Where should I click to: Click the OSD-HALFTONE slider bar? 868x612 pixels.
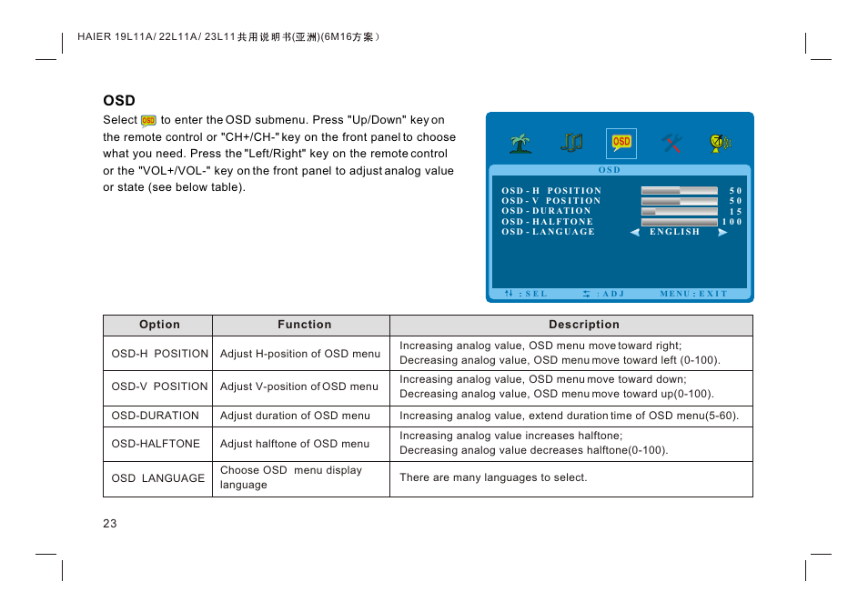click(x=679, y=222)
